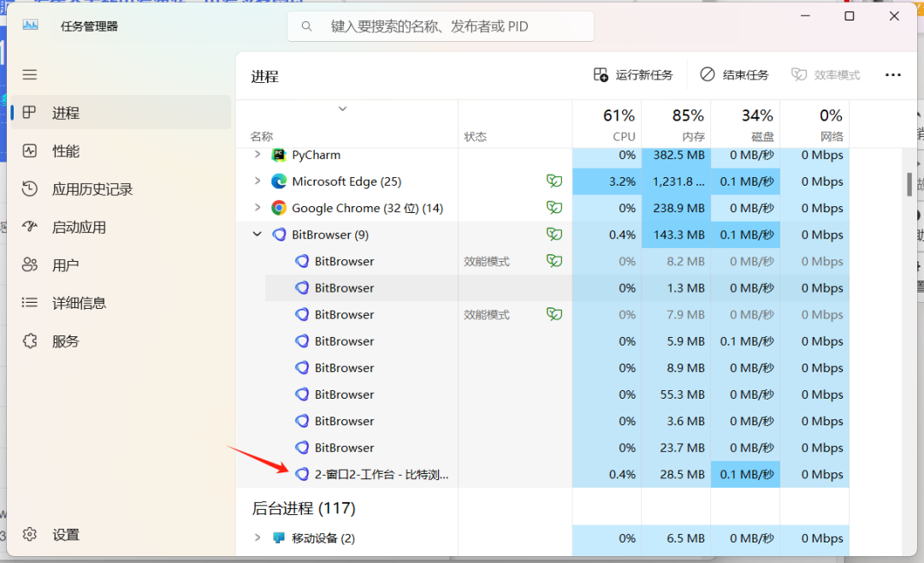Click efficiency leaf icon on Google Chrome row
Viewport: 924px width, 563px height.
pos(554,207)
